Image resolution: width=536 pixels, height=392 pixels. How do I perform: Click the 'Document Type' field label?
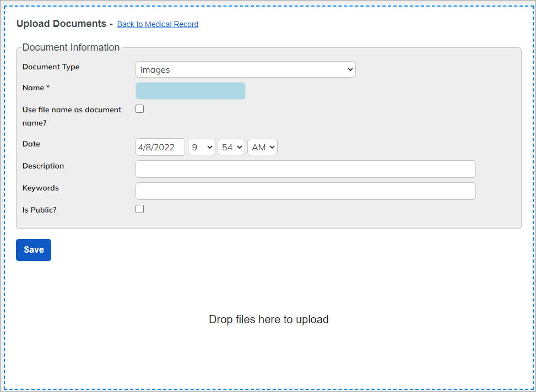[51, 67]
